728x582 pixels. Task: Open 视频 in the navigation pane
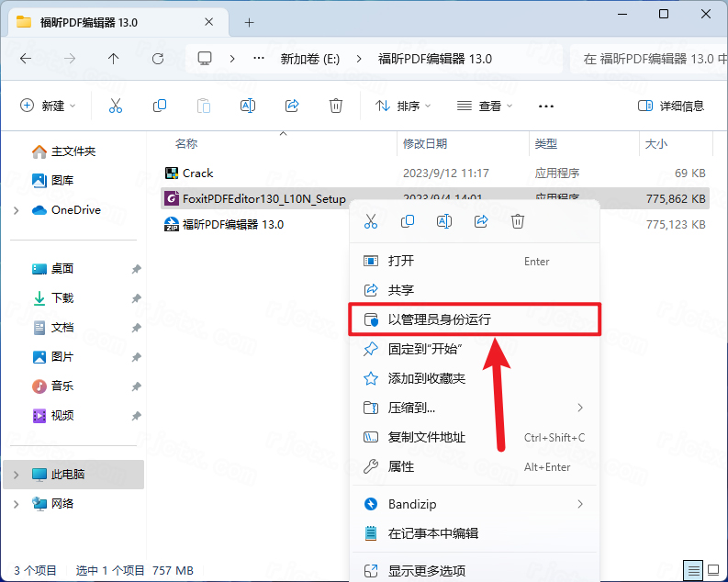pyautogui.click(x=52, y=415)
